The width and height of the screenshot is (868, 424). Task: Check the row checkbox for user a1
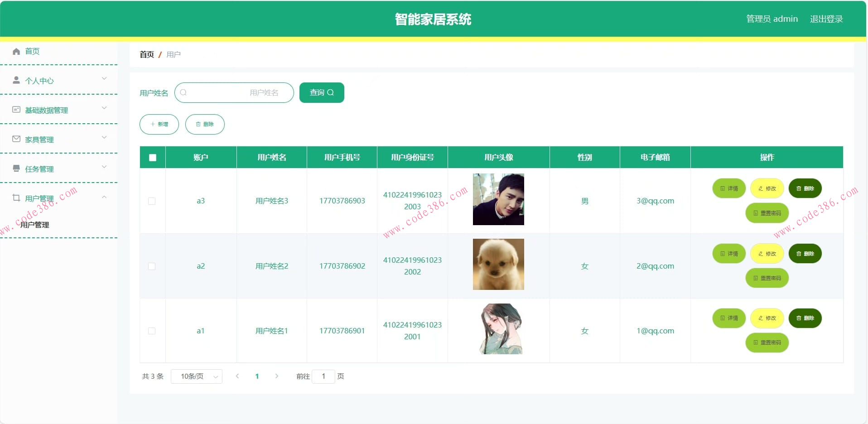[x=152, y=331]
